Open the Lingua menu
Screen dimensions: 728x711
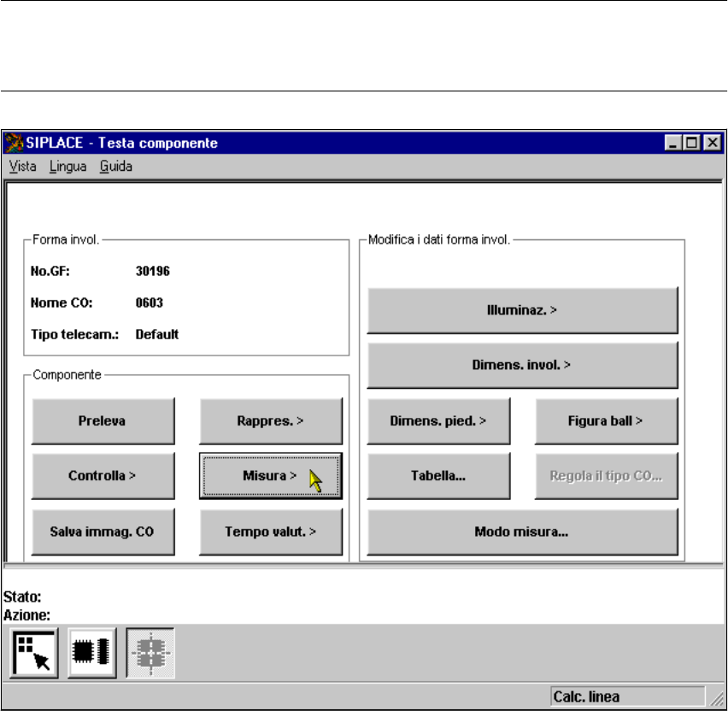68,167
